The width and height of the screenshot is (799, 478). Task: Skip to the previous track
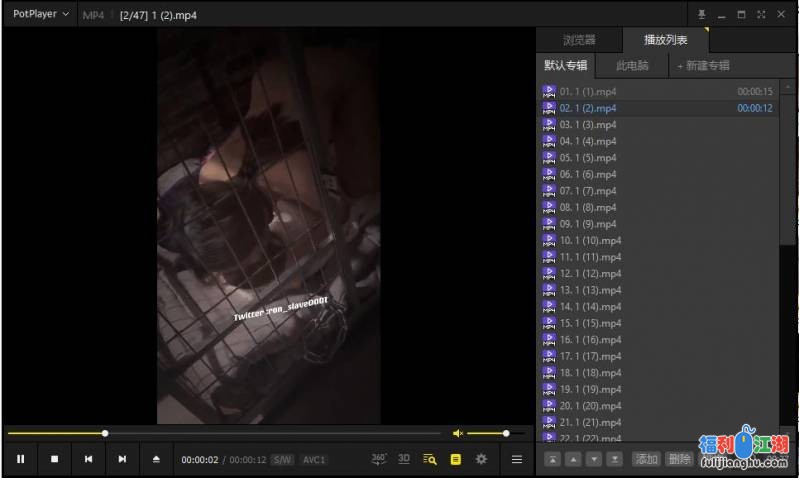(x=89, y=459)
